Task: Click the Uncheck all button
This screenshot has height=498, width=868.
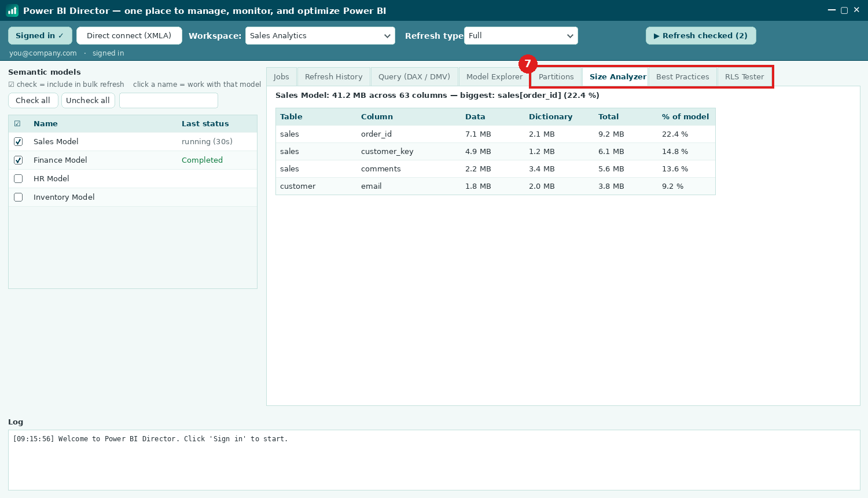Action: [x=88, y=100]
